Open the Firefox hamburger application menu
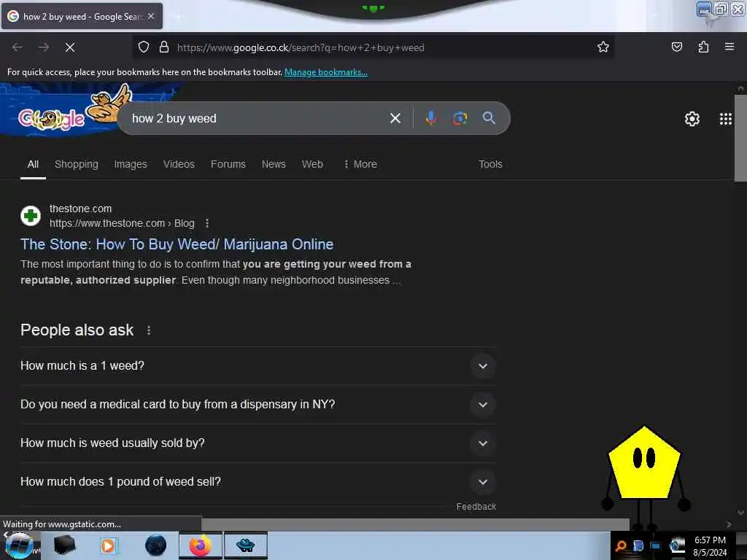The height and width of the screenshot is (560, 747). click(x=729, y=47)
